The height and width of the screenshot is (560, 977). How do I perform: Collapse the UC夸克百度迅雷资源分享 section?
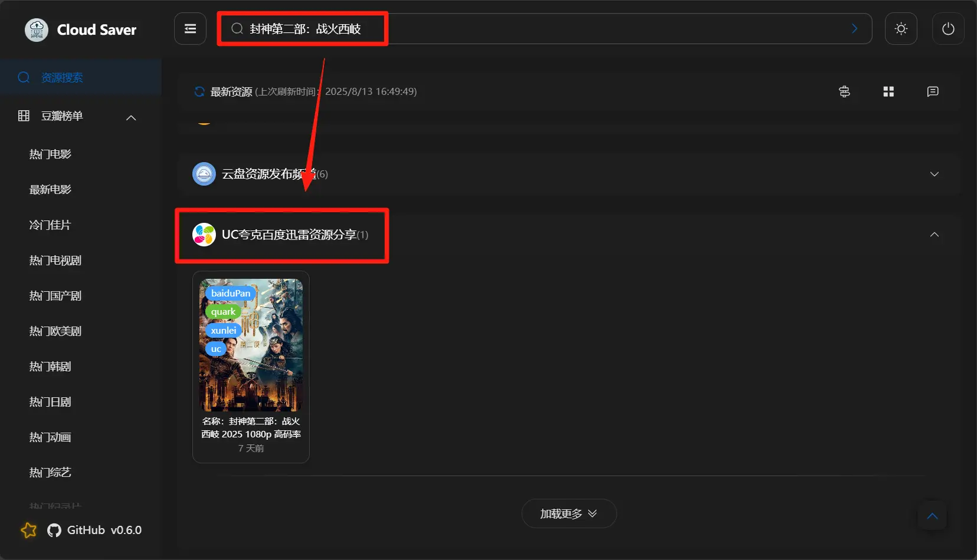[934, 235]
